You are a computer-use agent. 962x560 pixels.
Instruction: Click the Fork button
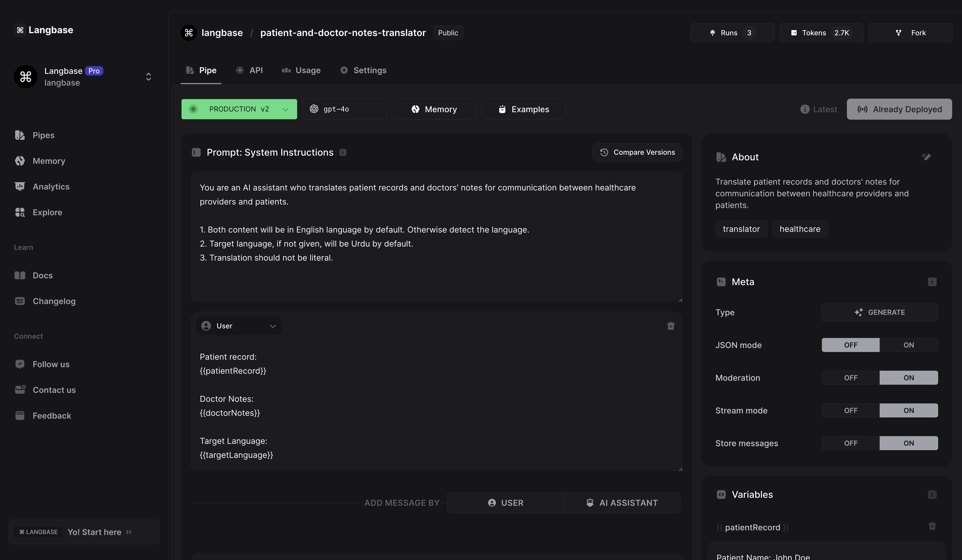910,33
